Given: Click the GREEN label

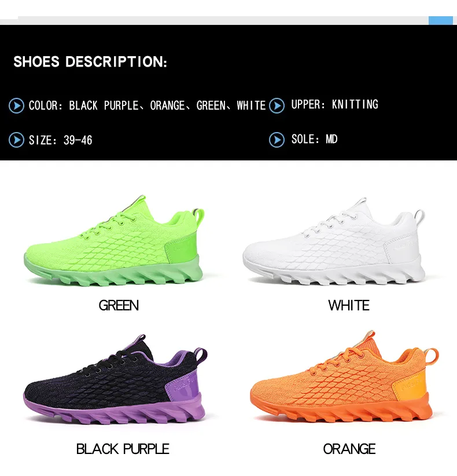Looking at the screenshot, I should pos(119,305).
